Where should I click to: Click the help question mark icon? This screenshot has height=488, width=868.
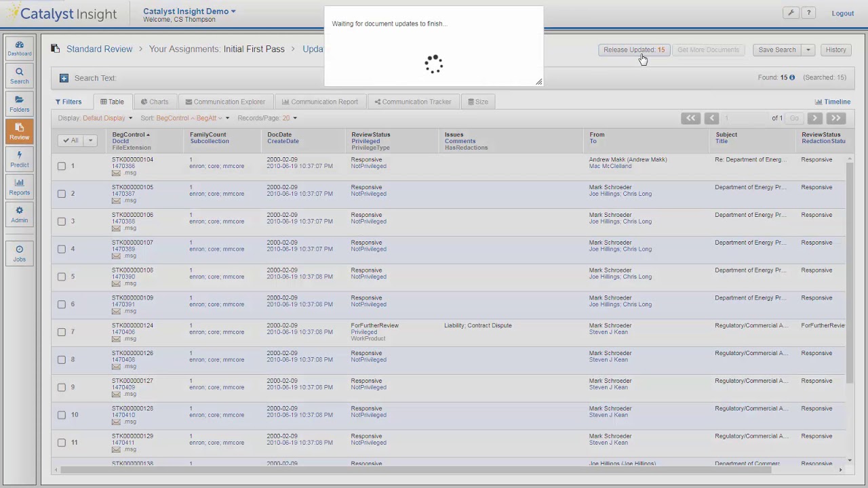coord(808,13)
